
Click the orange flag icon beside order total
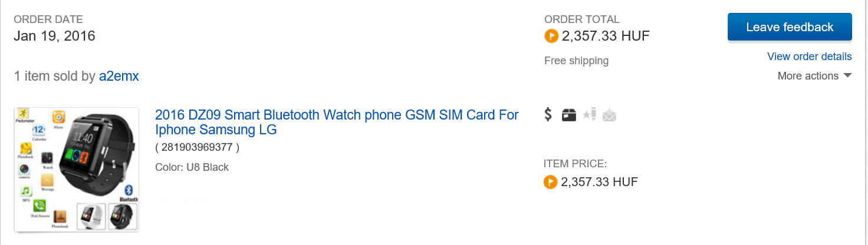pyautogui.click(x=551, y=37)
